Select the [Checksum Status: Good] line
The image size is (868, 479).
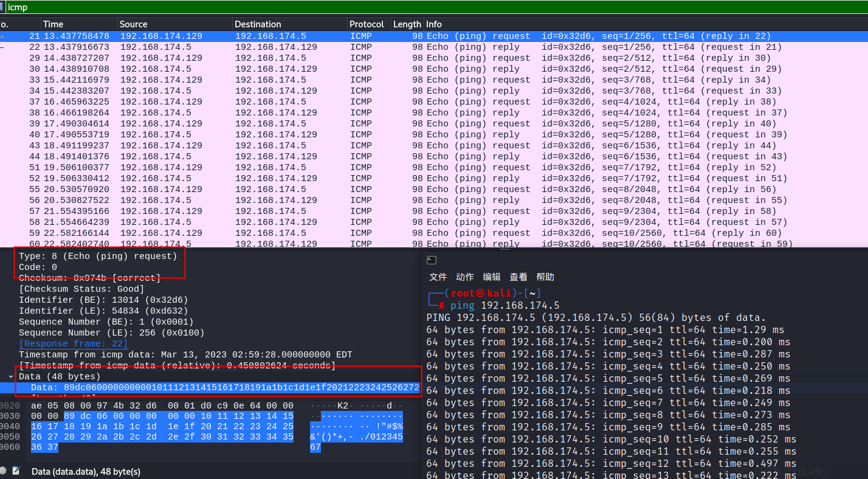click(81, 289)
